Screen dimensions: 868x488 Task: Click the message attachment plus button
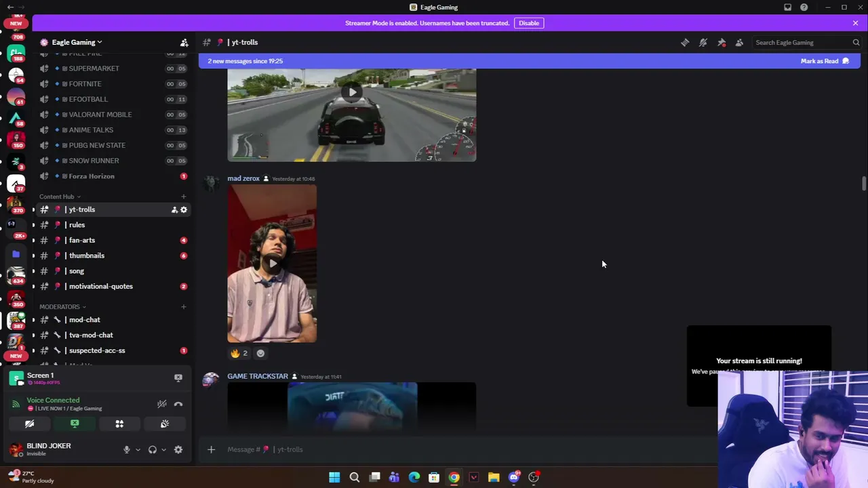pyautogui.click(x=211, y=449)
